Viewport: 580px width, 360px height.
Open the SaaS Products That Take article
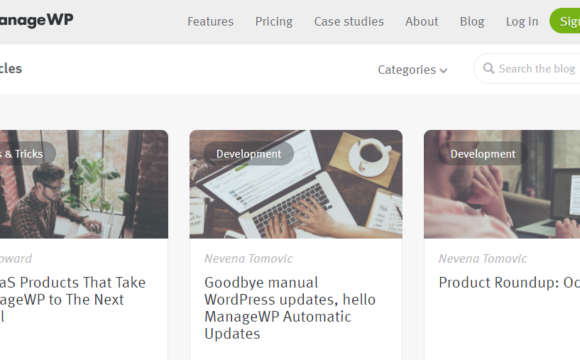point(72,299)
